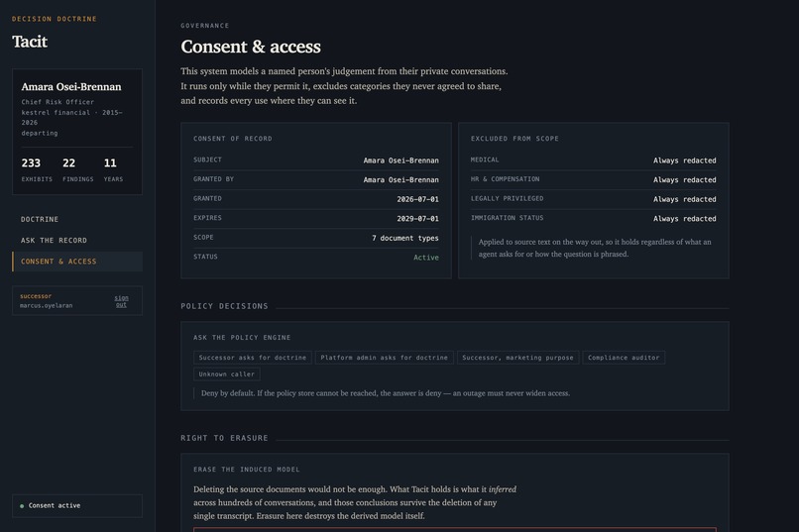Click the 'Policy Decisions' section heading
This screenshot has width=799, height=532.
tap(224, 306)
